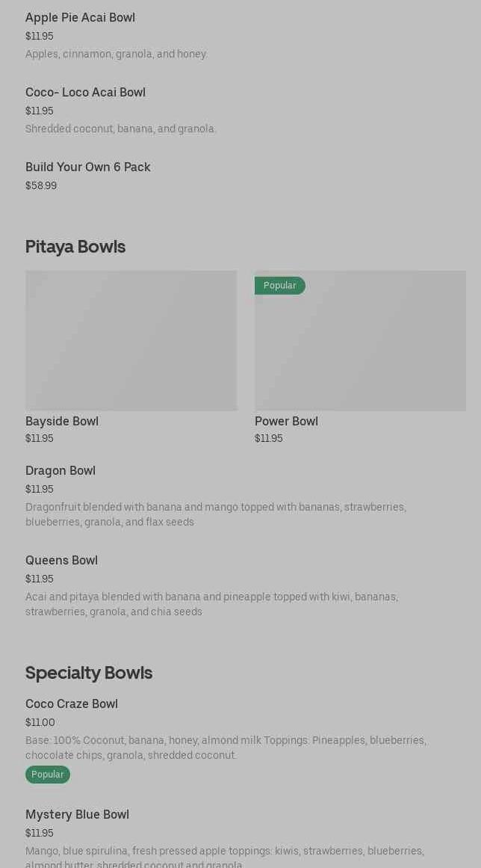This screenshot has width=481, height=868.
Task: Click the Pitaya Bowls section heading
Action: pyautogui.click(x=75, y=247)
